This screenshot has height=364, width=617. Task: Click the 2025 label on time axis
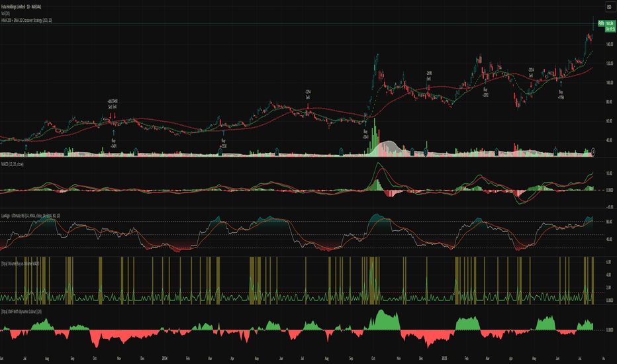[x=444, y=359]
